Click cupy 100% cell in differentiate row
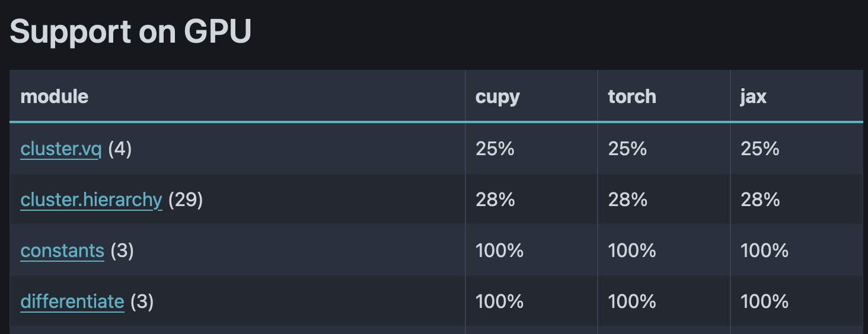The height and width of the screenshot is (334, 868). point(499,302)
